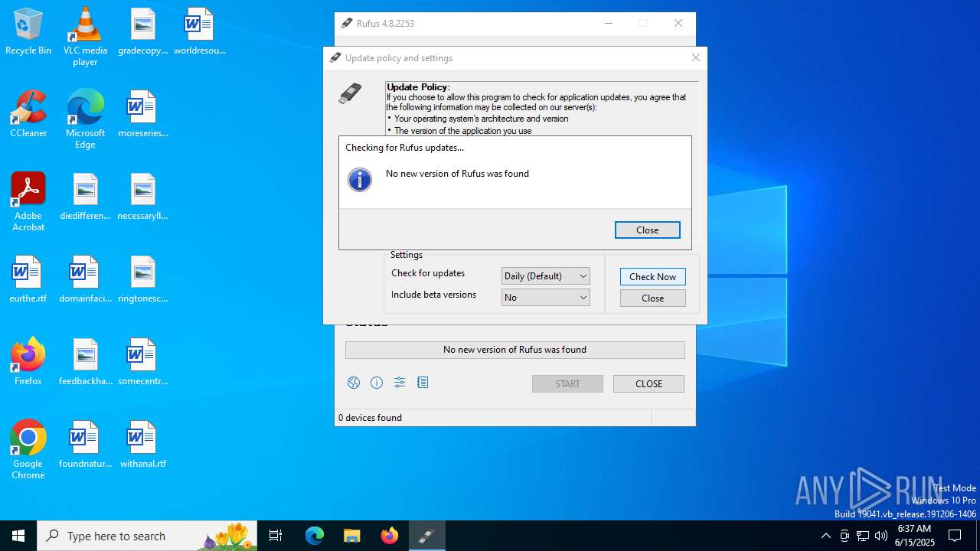Close Update policy dialog with title X

[x=695, y=57]
